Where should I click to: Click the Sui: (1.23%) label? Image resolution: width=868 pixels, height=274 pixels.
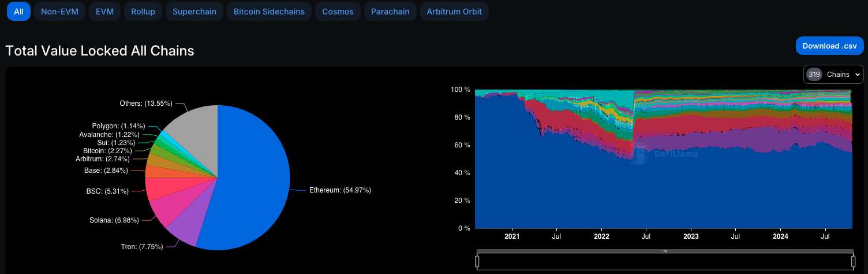[x=117, y=142]
